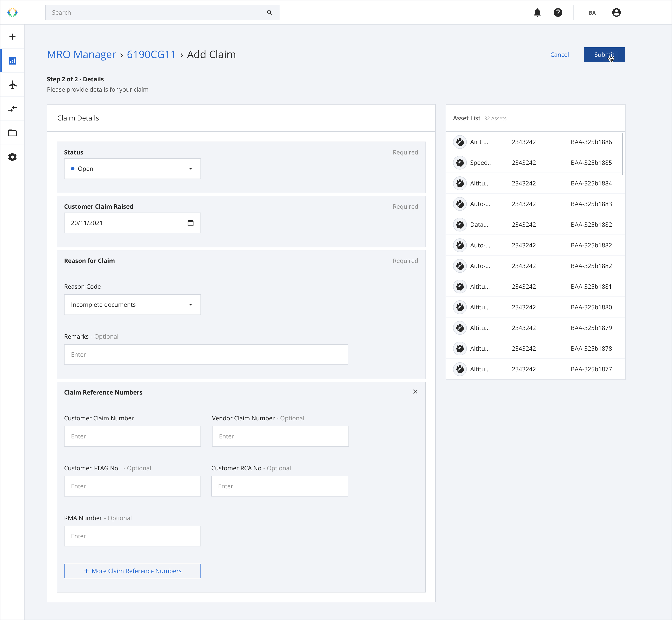Click 2343242 in the Data... row
Screen dimensions: 672x620
[523, 224]
